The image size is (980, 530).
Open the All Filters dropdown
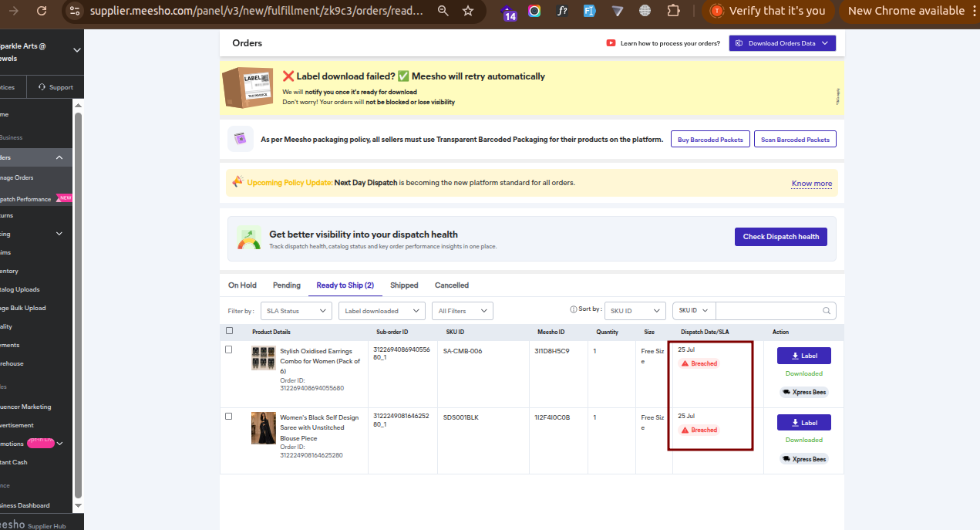[x=463, y=311]
